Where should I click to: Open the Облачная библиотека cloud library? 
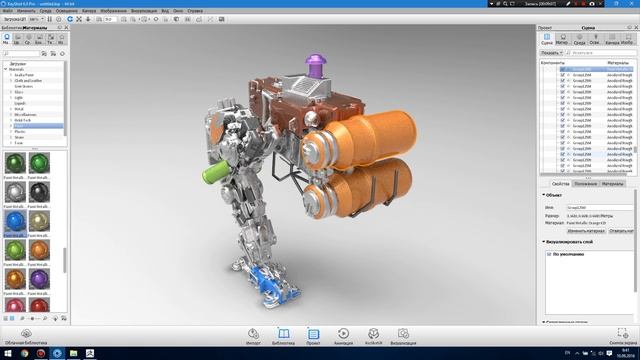point(26,337)
